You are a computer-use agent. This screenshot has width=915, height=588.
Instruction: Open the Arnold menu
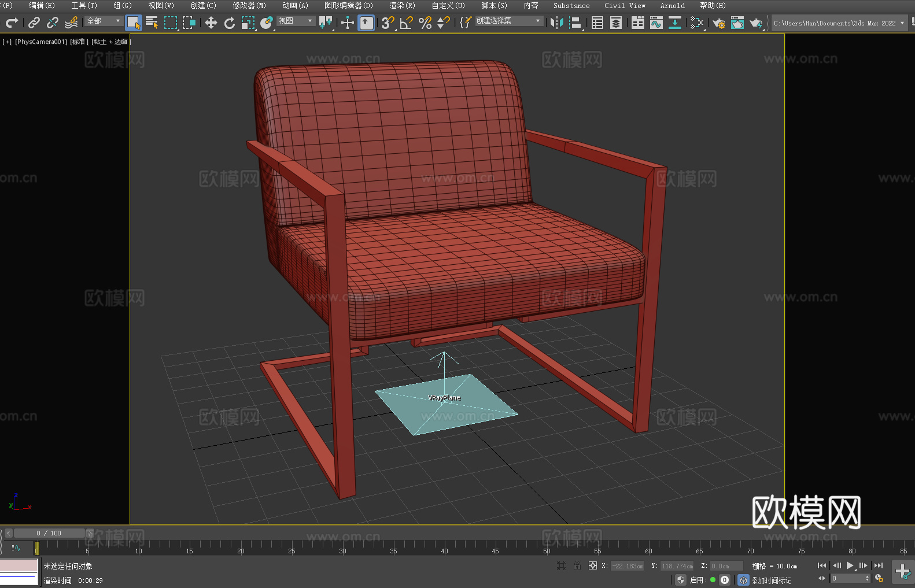(x=673, y=5)
